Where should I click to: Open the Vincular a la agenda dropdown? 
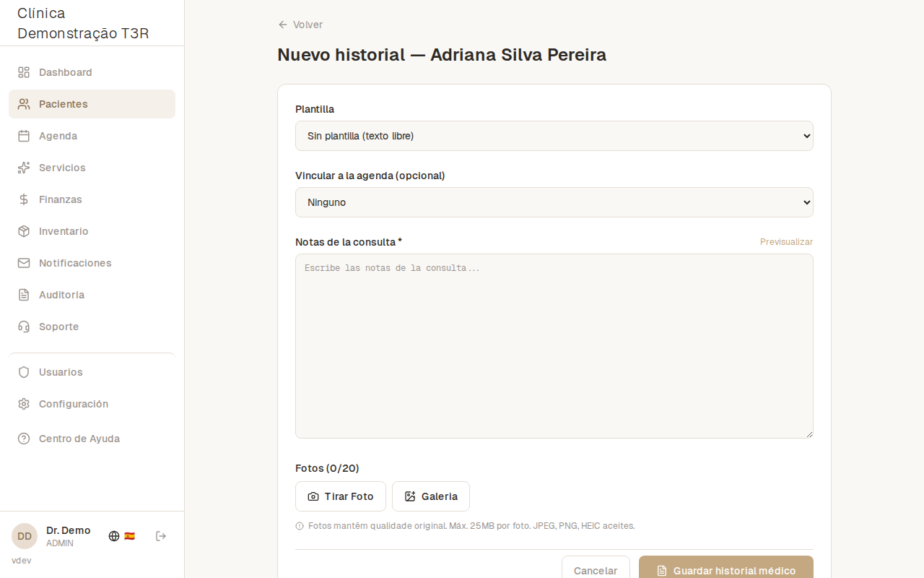[554, 202]
